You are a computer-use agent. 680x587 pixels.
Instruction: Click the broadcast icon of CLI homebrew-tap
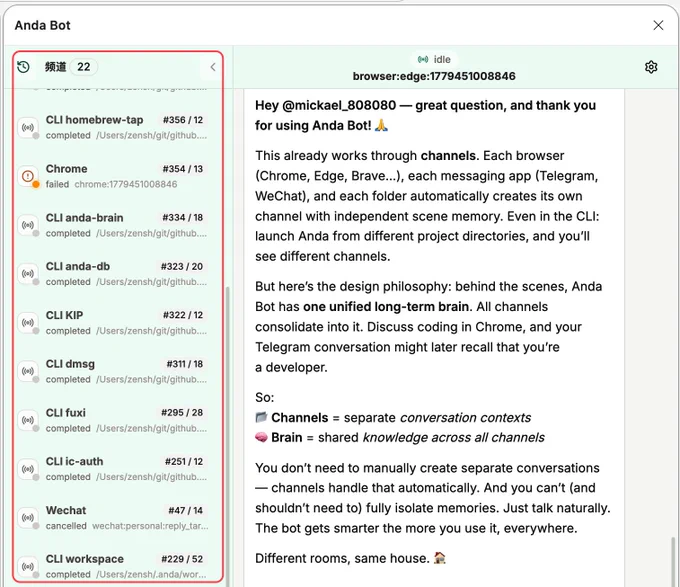[x=28, y=128]
